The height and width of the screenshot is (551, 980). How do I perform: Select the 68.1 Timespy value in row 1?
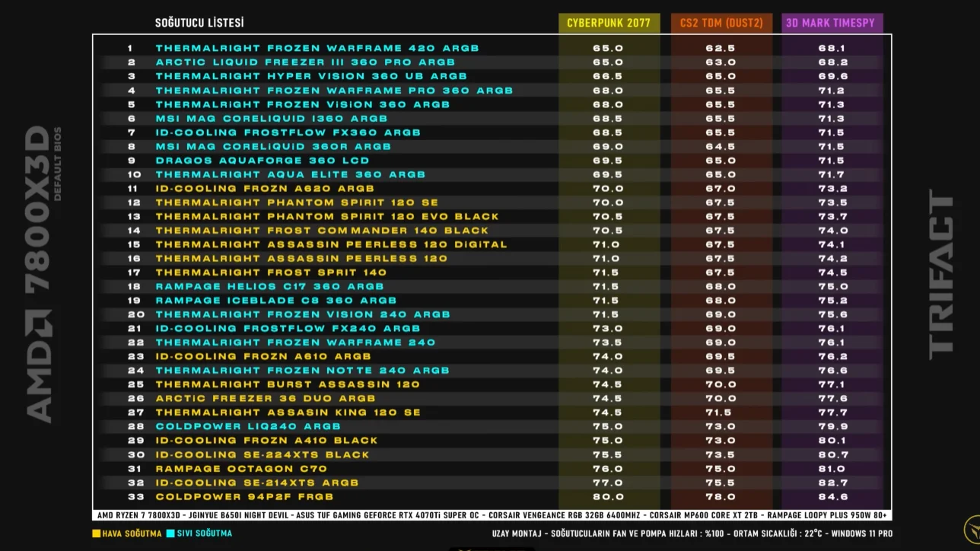[x=832, y=48]
